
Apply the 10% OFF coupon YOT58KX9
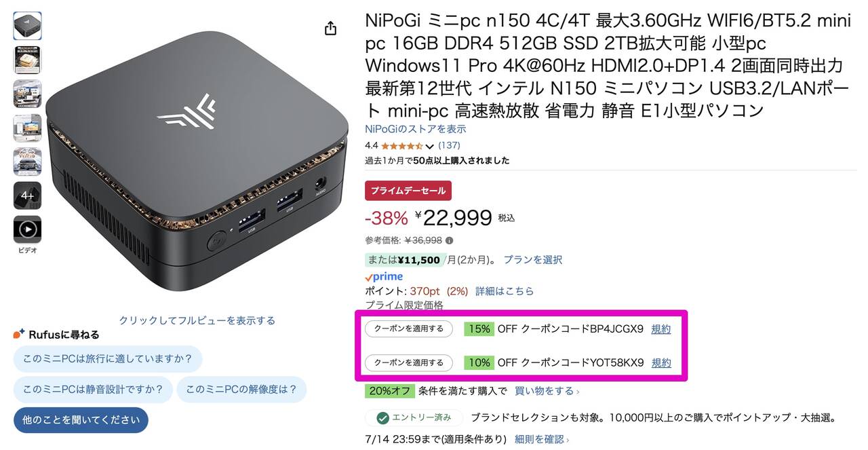coord(408,363)
